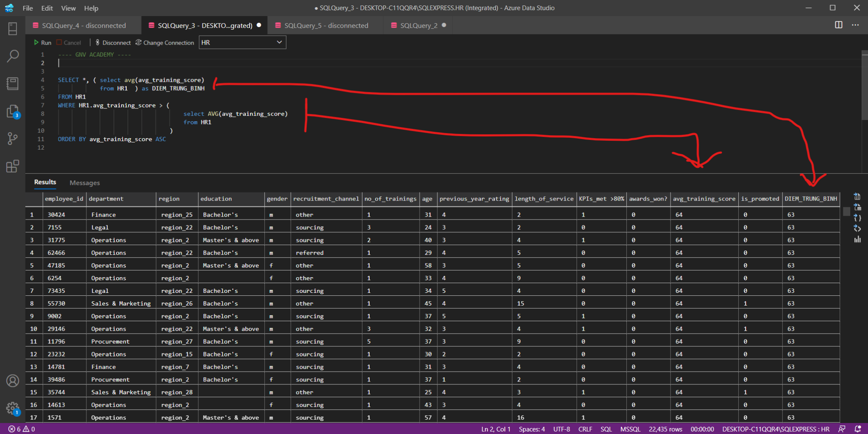This screenshot has width=868, height=434.
Task: Open the Search view icon
Action: (13, 56)
